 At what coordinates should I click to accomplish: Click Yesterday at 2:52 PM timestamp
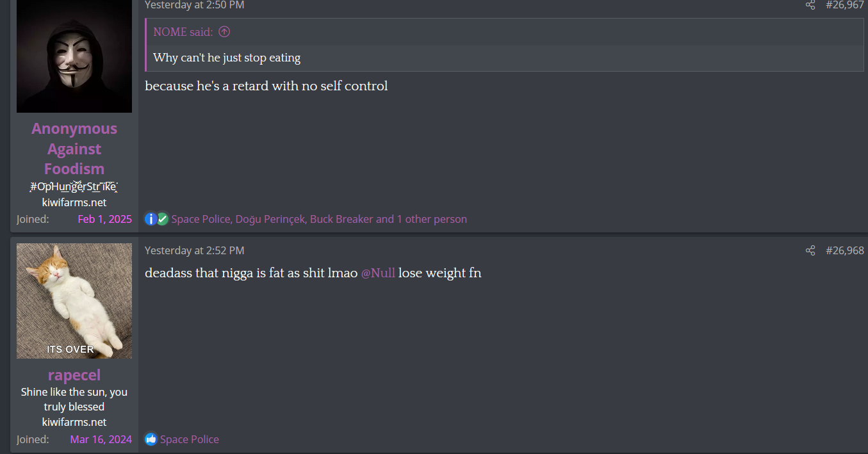195,250
